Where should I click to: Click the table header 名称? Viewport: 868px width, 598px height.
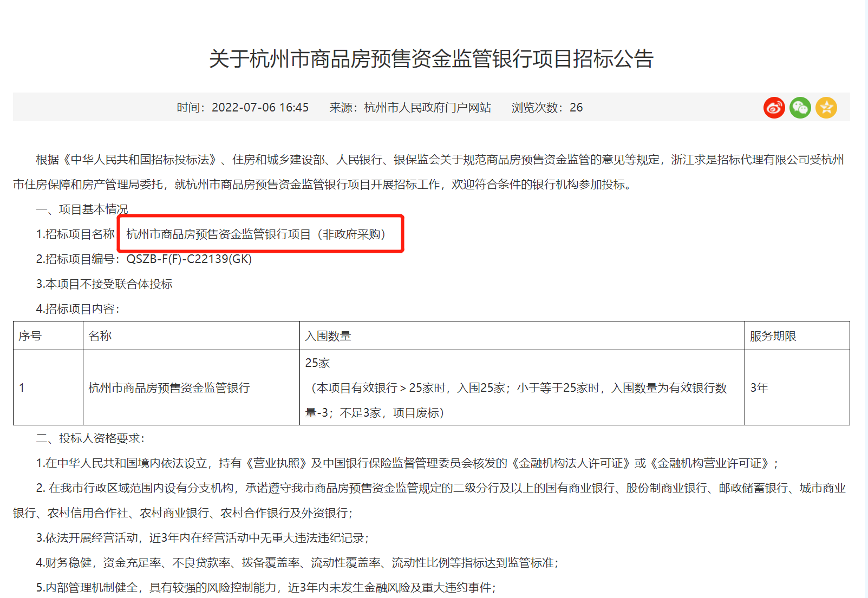coord(100,336)
